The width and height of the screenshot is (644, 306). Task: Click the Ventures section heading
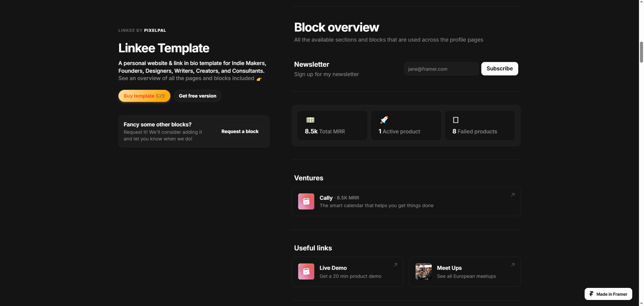(x=309, y=178)
